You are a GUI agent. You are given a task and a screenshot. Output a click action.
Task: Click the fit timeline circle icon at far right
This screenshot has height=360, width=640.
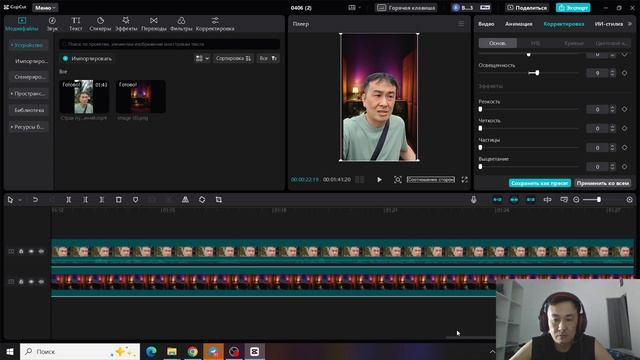pyautogui.click(x=630, y=200)
